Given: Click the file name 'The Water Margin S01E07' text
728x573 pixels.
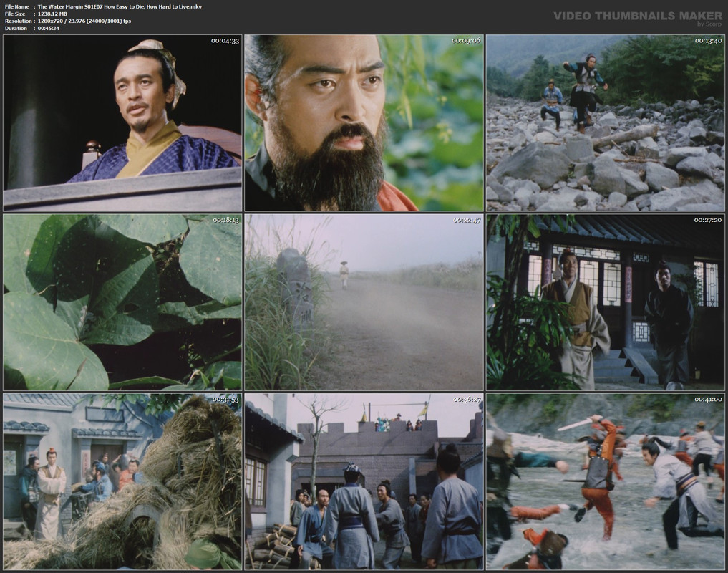Looking at the screenshot, I should pos(69,6).
